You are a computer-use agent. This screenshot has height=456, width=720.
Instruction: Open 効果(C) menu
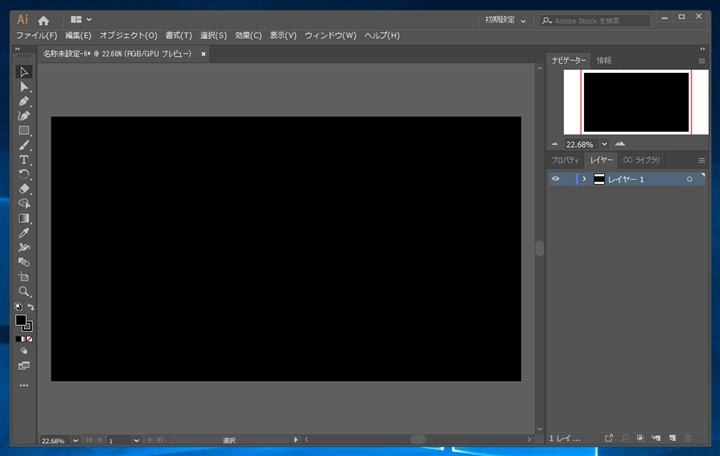click(248, 35)
